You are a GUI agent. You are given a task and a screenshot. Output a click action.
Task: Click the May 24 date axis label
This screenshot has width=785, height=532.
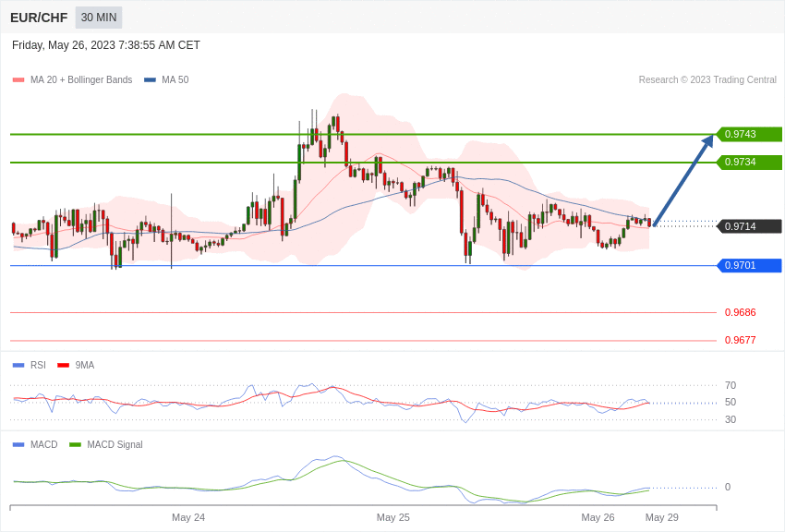pyautogui.click(x=188, y=517)
